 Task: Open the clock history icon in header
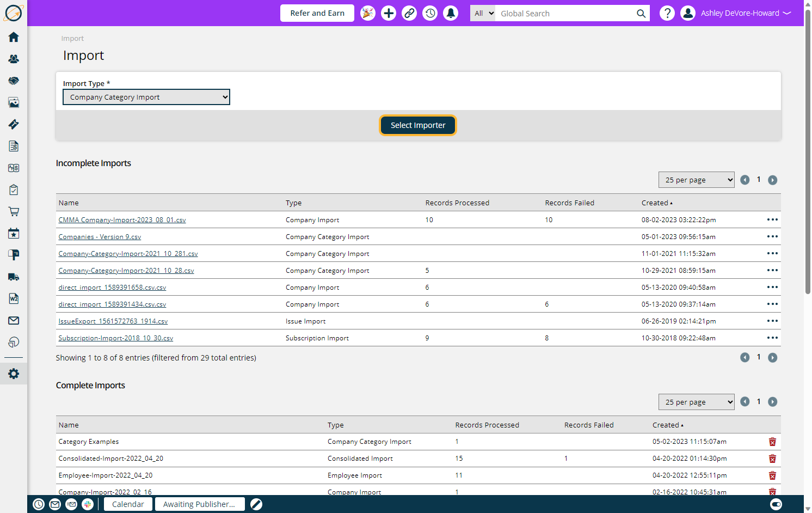[x=430, y=13]
